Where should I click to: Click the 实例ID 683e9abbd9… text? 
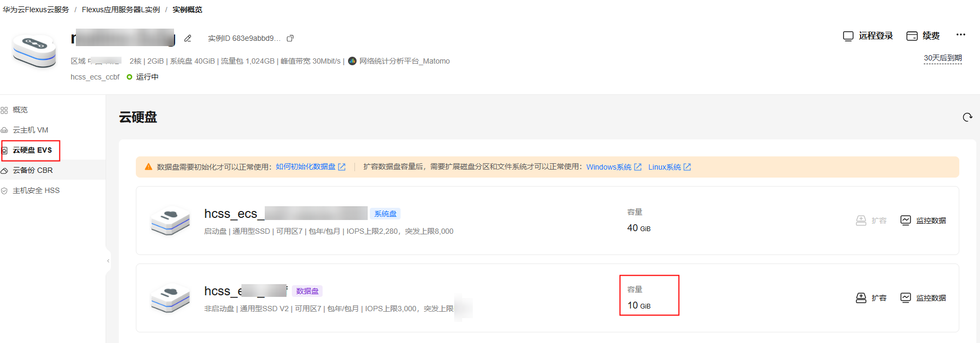(244, 38)
